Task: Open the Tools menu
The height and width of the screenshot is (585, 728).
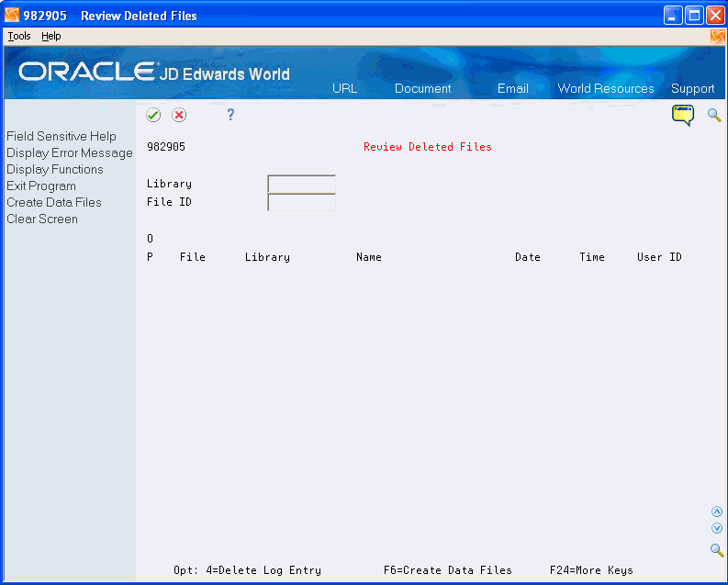Action: point(19,36)
